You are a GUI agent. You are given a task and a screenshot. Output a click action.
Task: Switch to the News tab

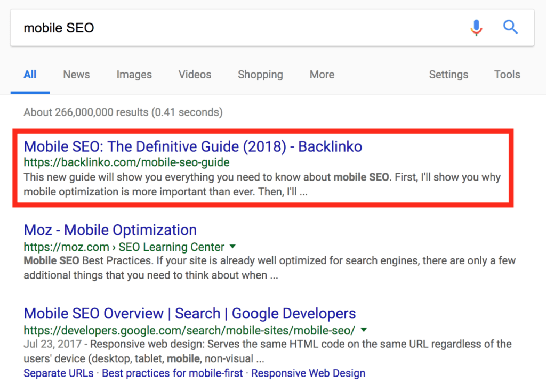76,75
